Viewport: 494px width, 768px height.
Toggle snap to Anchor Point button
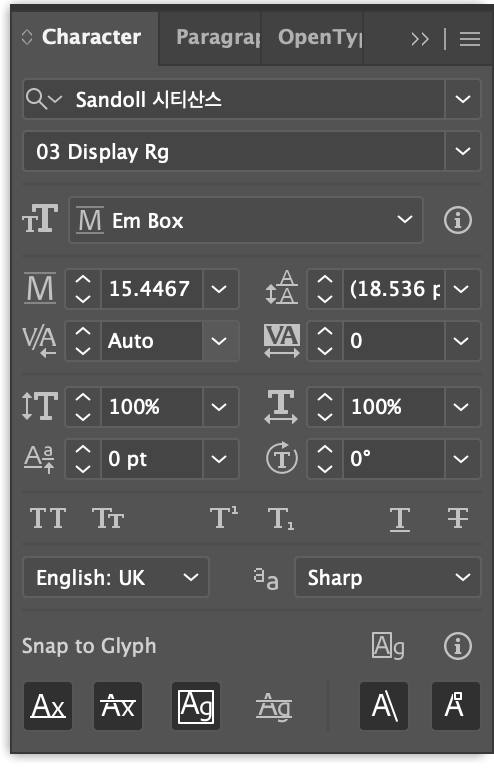pyautogui.click(x=456, y=706)
